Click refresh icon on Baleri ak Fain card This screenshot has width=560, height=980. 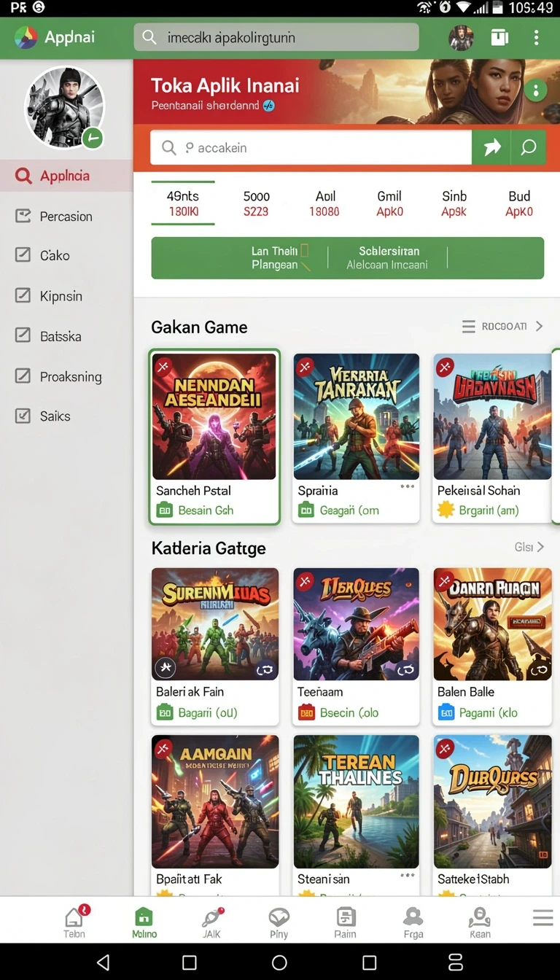click(265, 670)
